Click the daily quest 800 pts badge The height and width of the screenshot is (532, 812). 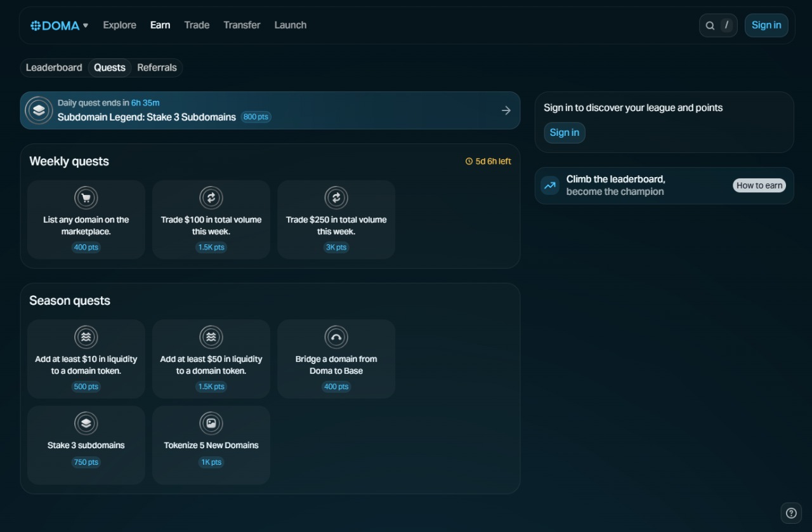coord(256,117)
